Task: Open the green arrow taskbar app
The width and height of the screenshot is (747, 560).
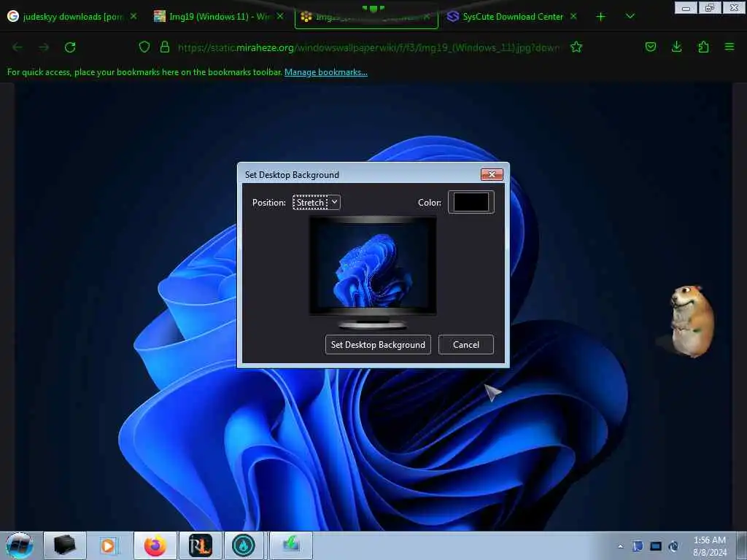Action: click(x=291, y=545)
